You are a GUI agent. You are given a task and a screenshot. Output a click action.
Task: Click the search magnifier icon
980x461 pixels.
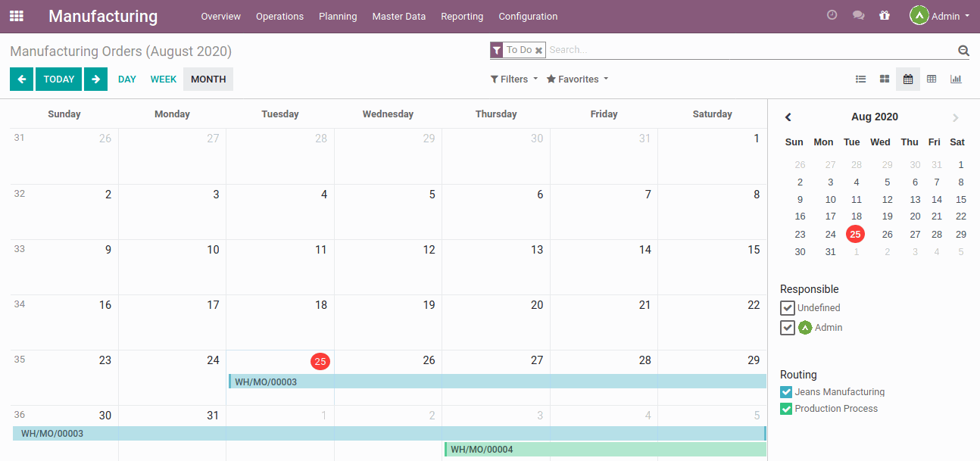click(963, 50)
